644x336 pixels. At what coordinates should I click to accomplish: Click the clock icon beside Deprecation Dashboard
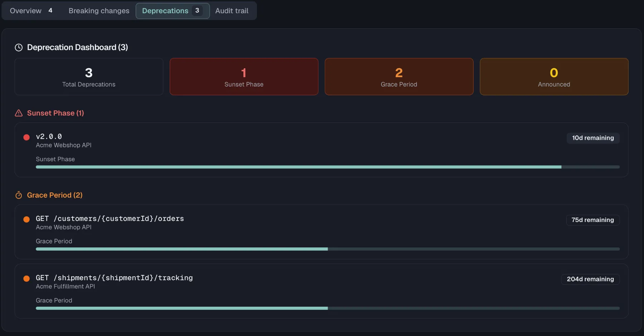19,48
